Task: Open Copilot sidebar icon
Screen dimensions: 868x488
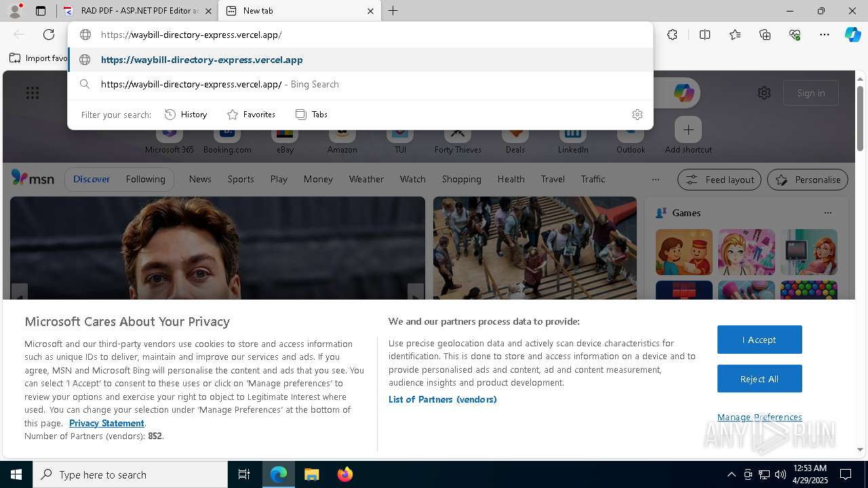Action: [852, 35]
